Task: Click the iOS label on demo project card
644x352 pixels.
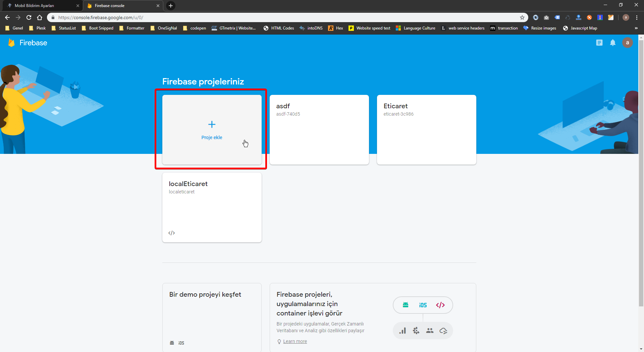Action: (x=181, y=343)
